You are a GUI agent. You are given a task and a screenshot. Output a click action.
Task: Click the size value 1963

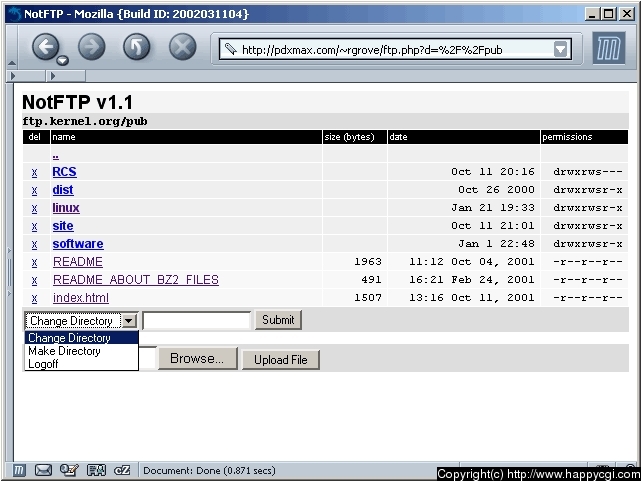tap(368, 262)
